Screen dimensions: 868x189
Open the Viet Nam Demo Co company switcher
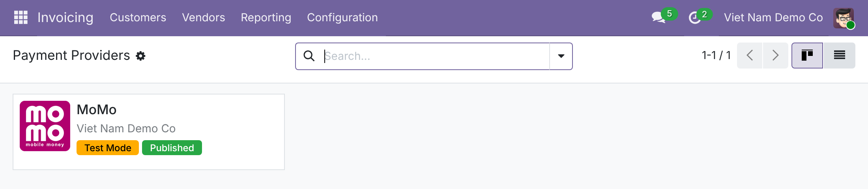773,18
